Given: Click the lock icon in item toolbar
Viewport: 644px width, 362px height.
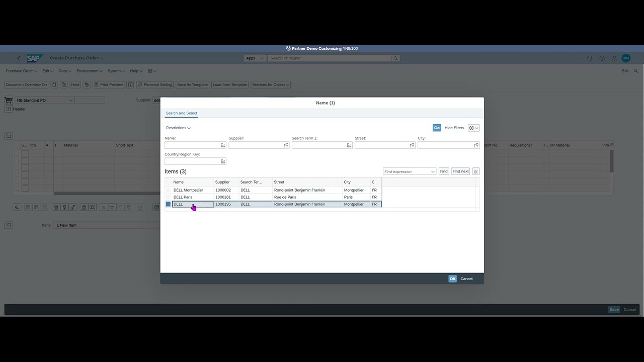Looking at the screenshot, I should click(65, 207).
